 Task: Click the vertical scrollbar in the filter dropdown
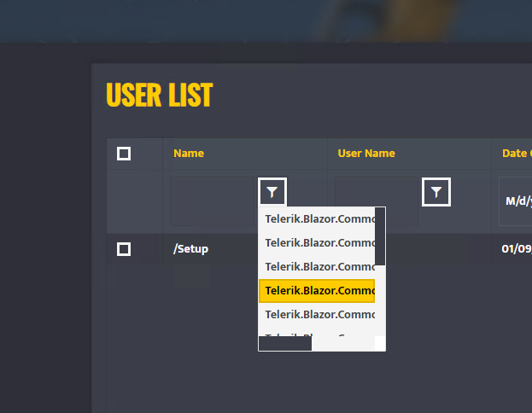[380, 236]
